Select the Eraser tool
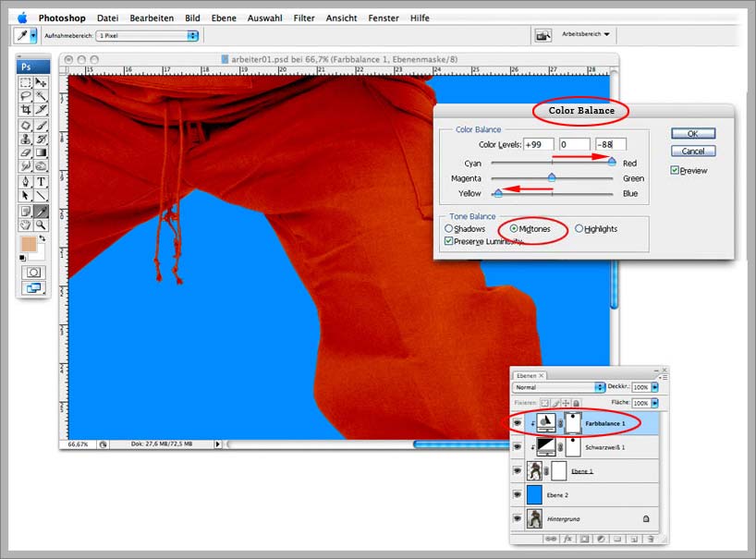The width and height of the screenshot is (756, 559). pos(26,152)
